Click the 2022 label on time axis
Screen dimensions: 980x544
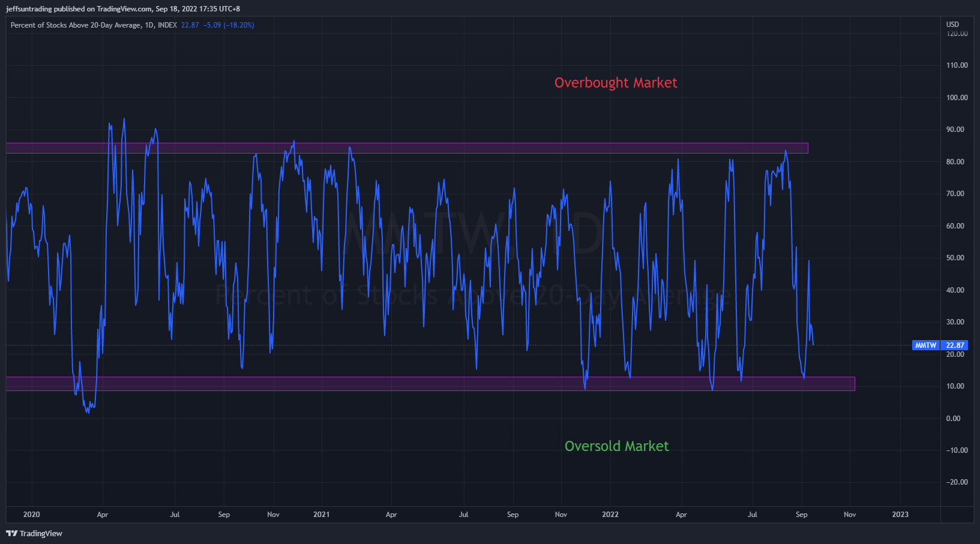610,515
